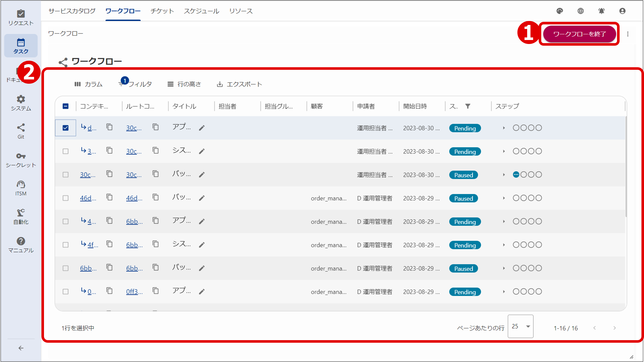Screen dimensions: 644x362
Task: Select the Git sidebar icon
Action: pyautogui.click(x=21, y=131)
